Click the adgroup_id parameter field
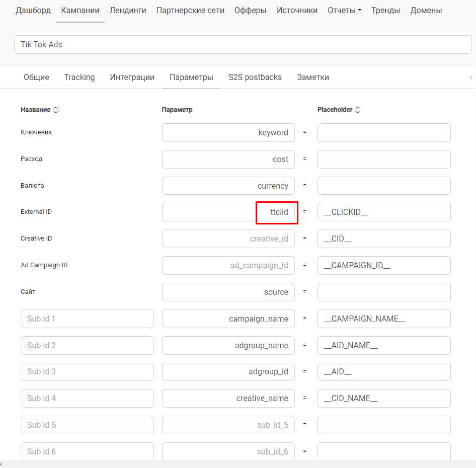The image size is (476, 468). pos(228,372)
